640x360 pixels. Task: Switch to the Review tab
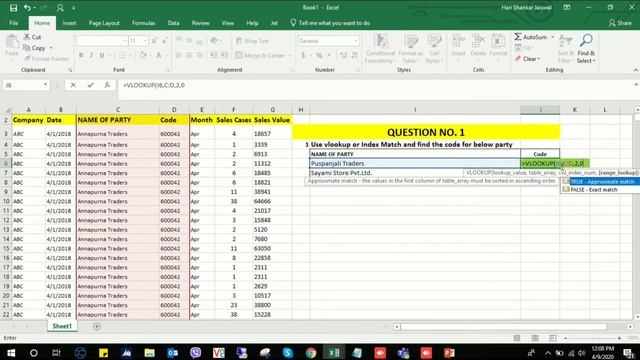(200, 23)
